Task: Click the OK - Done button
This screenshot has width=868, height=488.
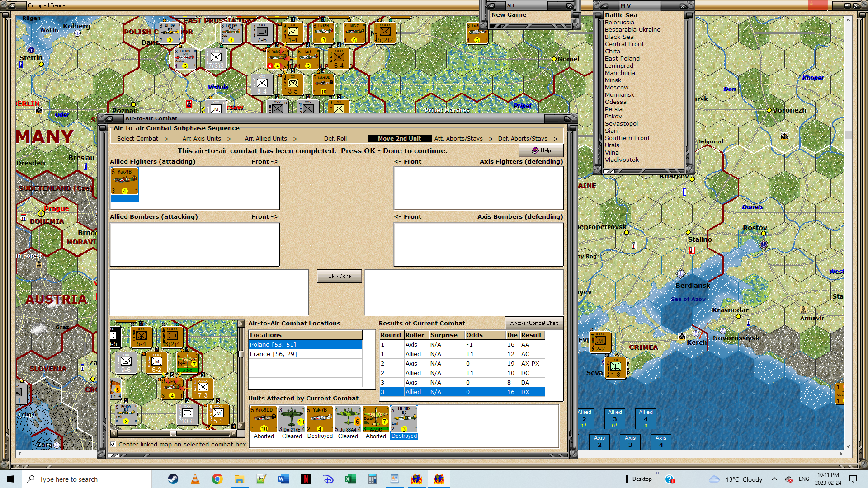Action: pos(339,276)
